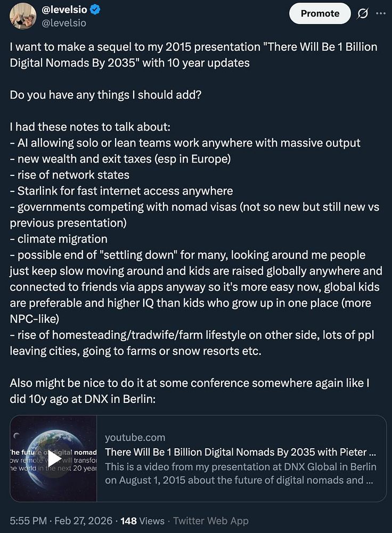Click the "climate migration" bullet line
392x533 pixels.
tap(59, 238)
